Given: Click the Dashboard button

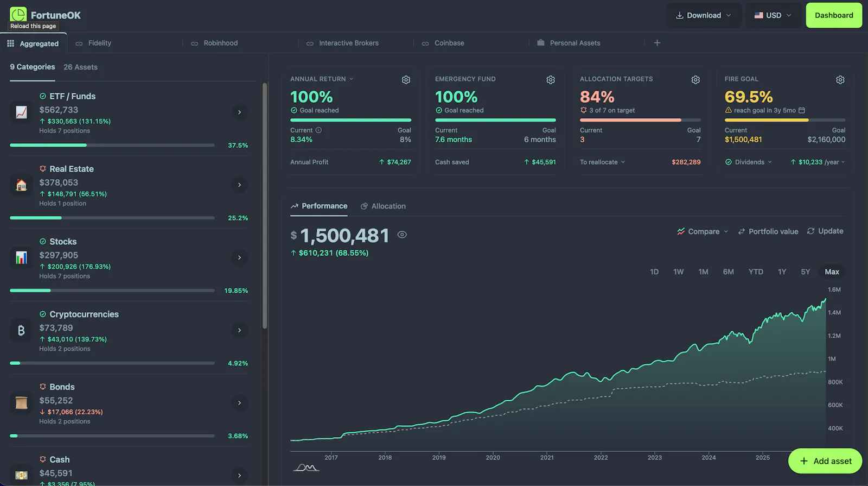Looking at the screenshot, I should (834, 15).
